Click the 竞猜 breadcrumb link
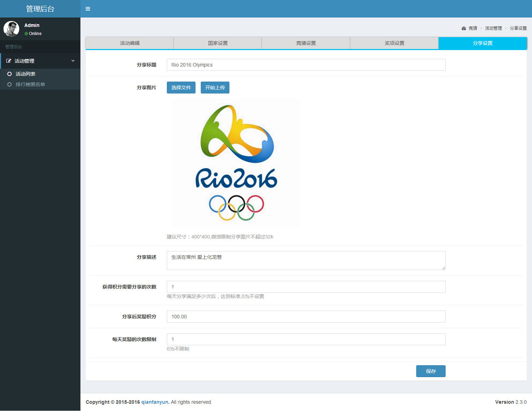Viewport: 532px width, 416px height. point(473,28)
